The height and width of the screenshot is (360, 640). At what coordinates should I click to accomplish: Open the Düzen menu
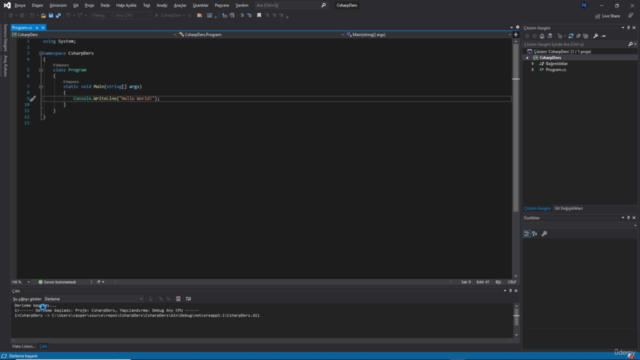pos(37,5)
